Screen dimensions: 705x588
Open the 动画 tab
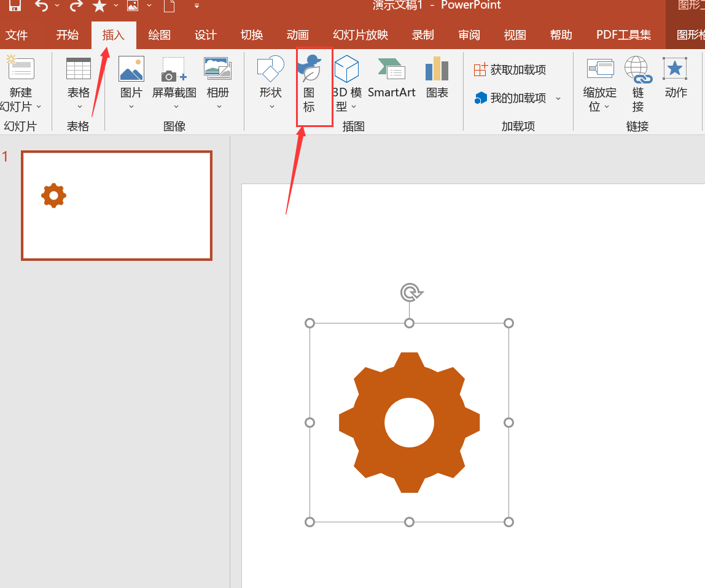tap(298, 35)
